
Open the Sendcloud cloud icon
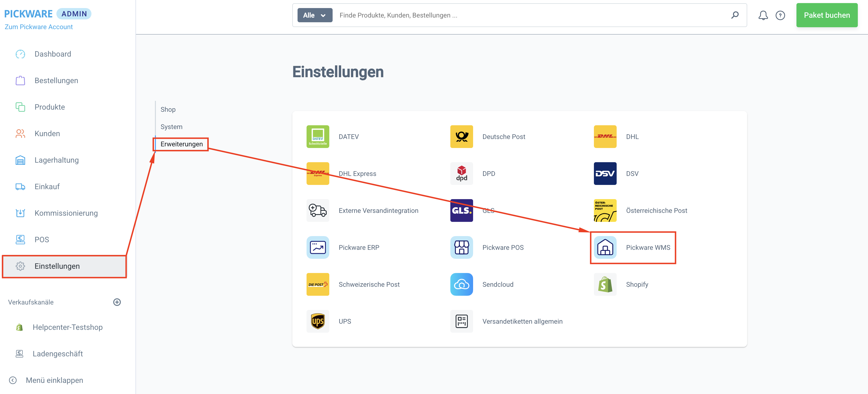click(x=461, y=285)
